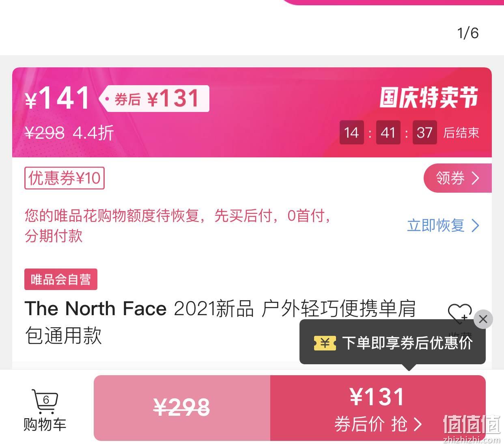Select the 优惠券¥10 coupon tag

point(65,178)
